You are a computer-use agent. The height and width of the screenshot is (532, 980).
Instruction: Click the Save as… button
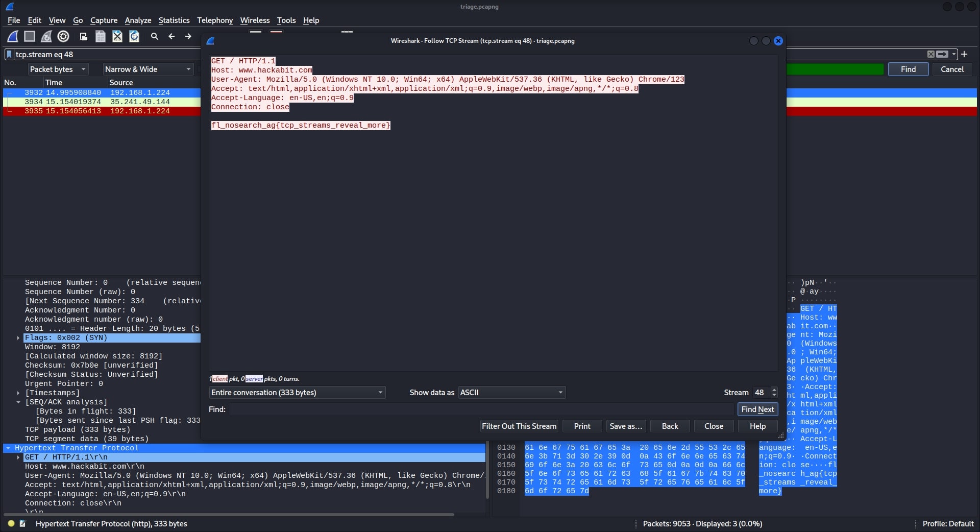tap(625, 426)
